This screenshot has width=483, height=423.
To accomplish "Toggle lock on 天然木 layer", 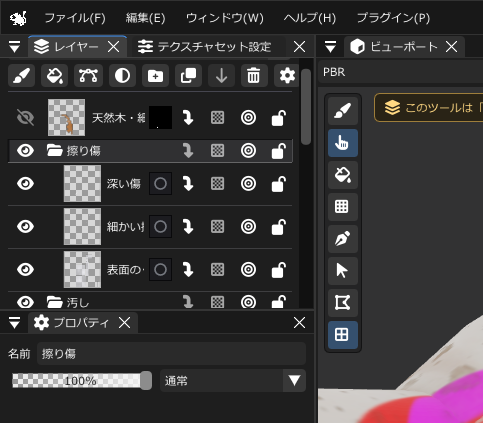I will coord(279,118).
